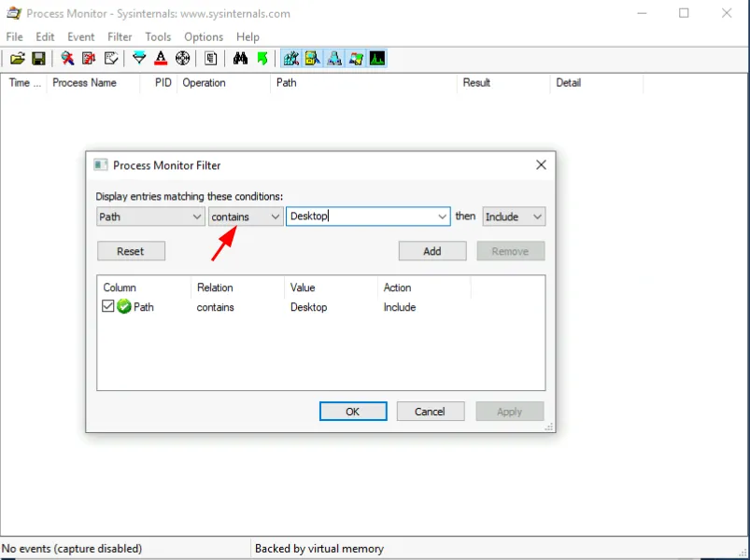This screenshot has height=560, width=750.
Task: Click the Include cell in filter row
Action: click(400, 307)
